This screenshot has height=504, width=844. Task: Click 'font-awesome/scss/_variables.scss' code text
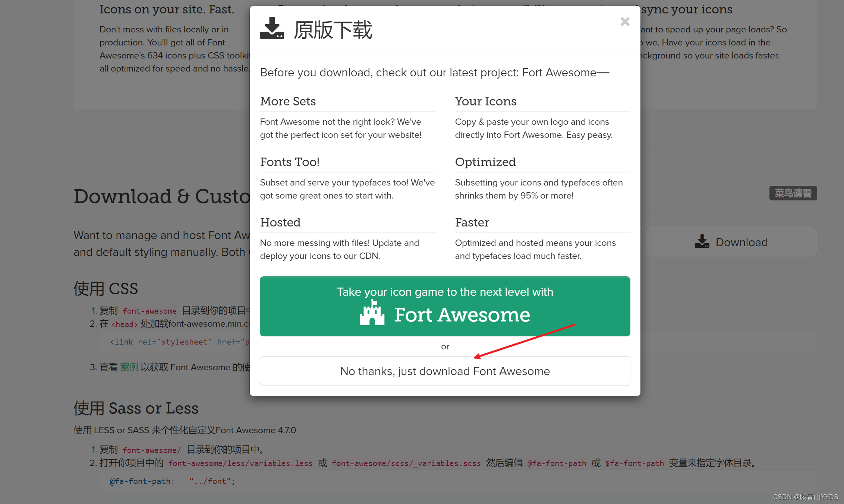[x=406, y=463]
